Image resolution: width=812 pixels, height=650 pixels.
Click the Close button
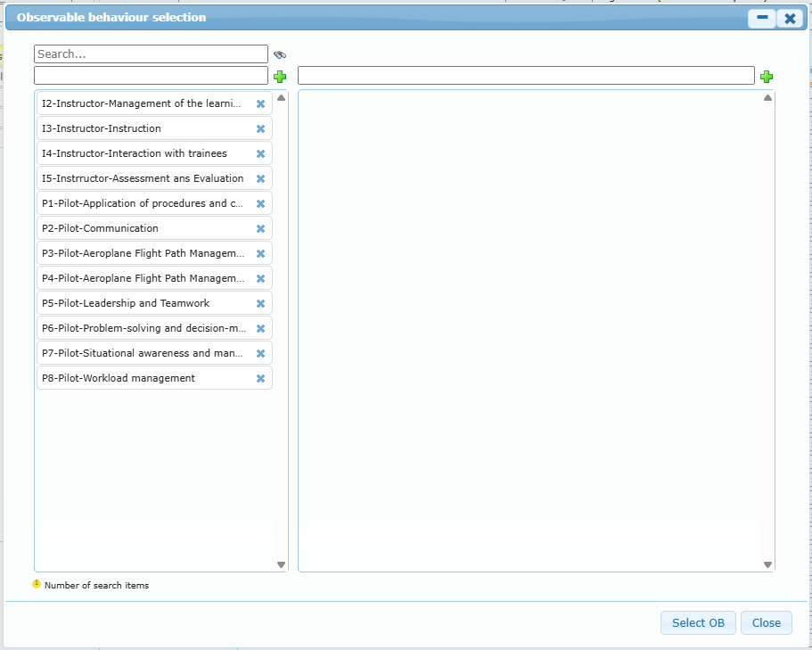pos(767,622)
